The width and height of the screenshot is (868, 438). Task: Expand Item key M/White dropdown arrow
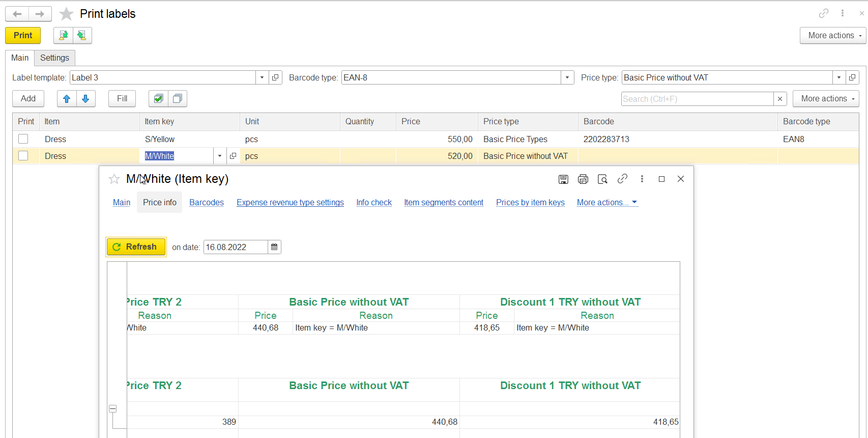point(220,156)
